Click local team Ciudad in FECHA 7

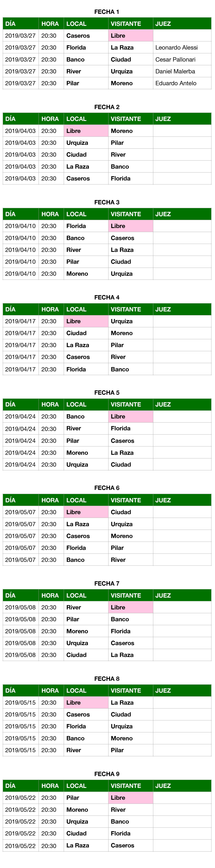point(76,655)
